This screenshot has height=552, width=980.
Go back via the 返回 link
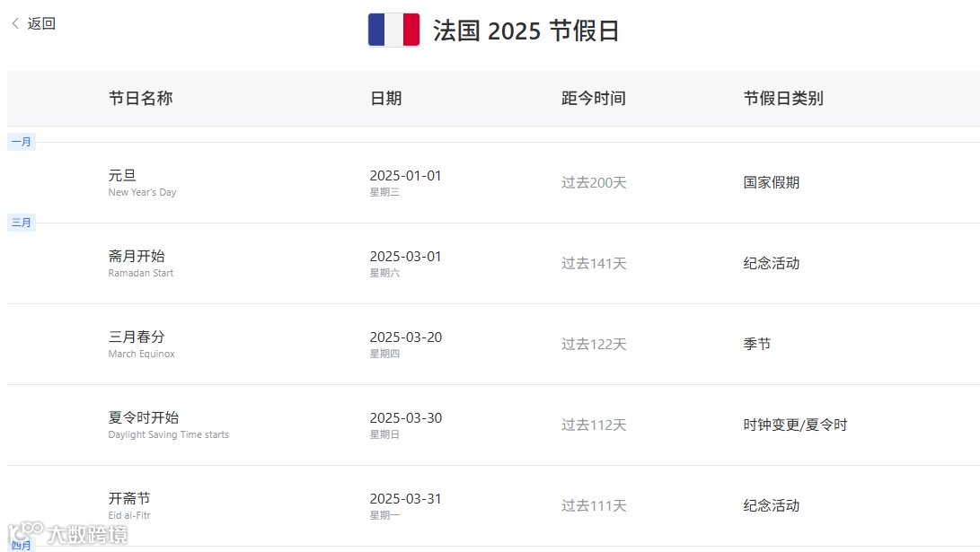click(x=41, y=23)
